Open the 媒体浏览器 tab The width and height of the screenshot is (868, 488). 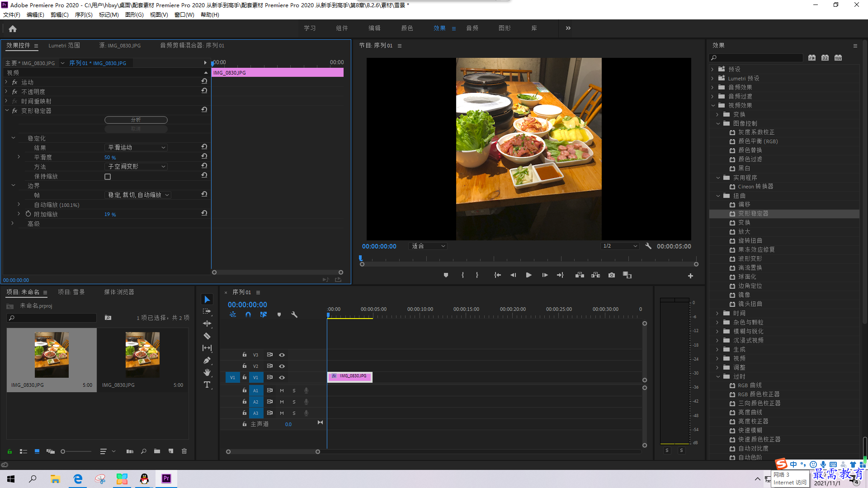[x=119, y=292]
